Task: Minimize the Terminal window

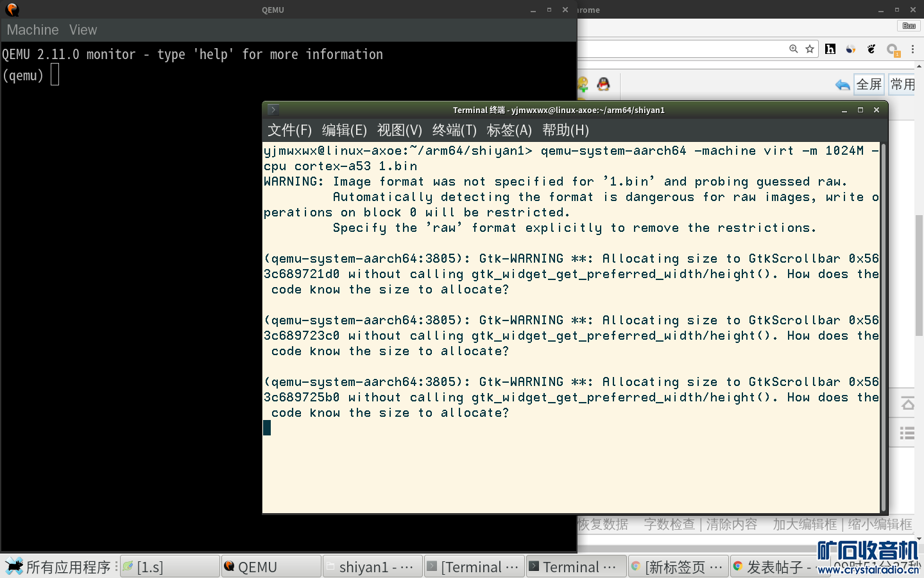Action: click(844, 110)
